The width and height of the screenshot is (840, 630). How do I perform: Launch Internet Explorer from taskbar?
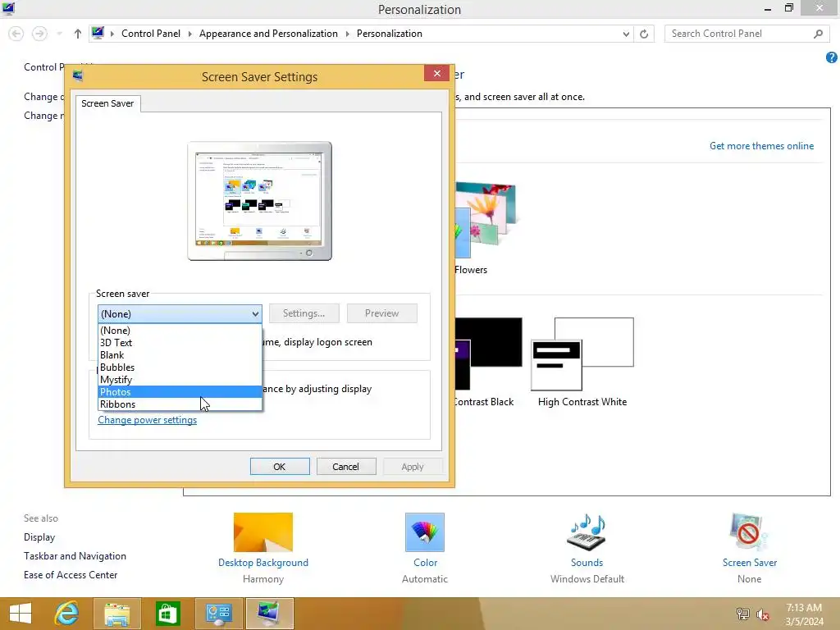point(66,614)
